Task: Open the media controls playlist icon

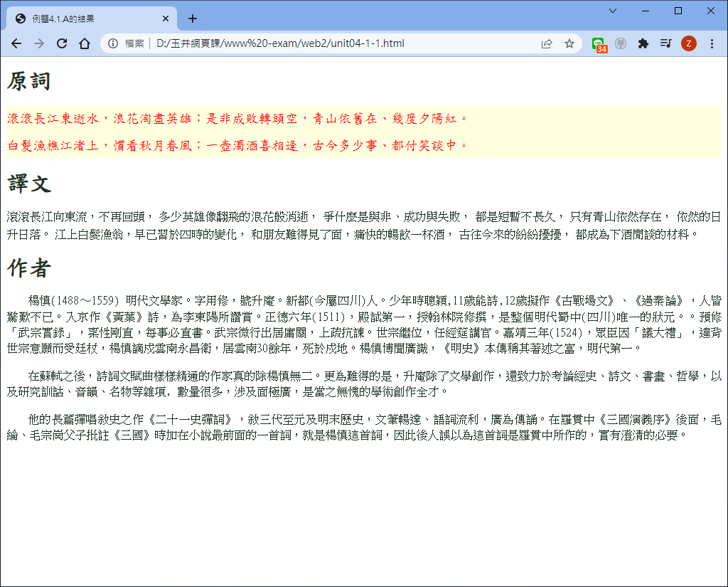Action: pos(665,43)
